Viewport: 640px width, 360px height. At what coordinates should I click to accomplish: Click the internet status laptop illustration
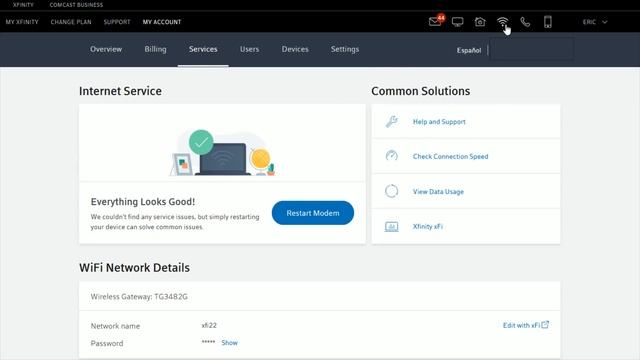coord(222,152)
